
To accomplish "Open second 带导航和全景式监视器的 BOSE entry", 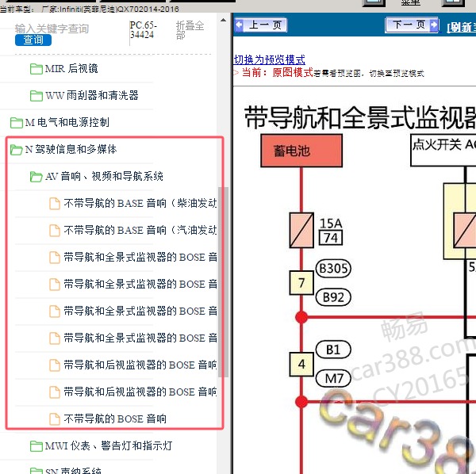I will [140, 284].
